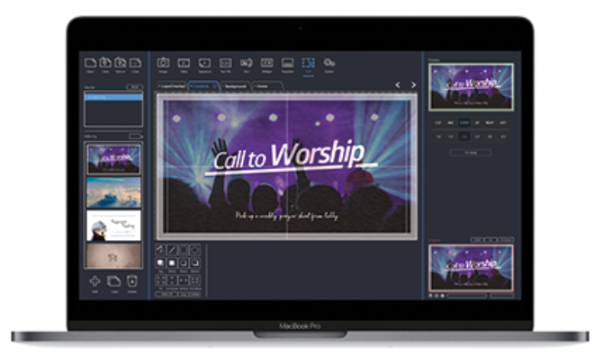Image resolution: width=603 pixels, height=364 pixels.
Task: Select the CUT transition option
Action: coord(438,123)
